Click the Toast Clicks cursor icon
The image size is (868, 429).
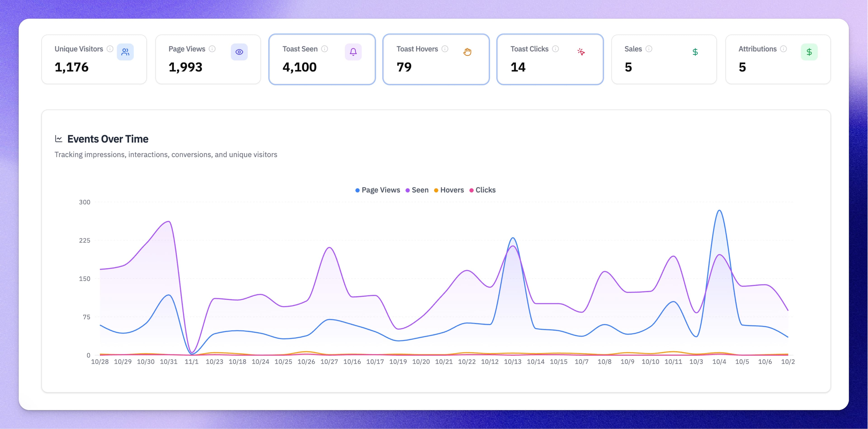[x=581, y=52]
